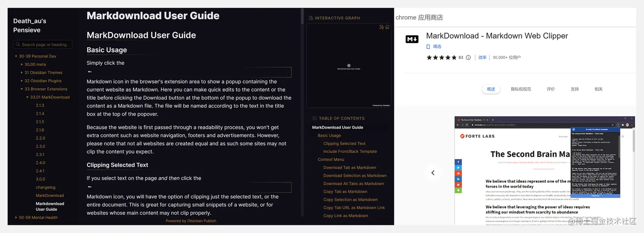The height and width of the screenshot is (233, 644).
Task: Click the Powered by Obsidian Publish link
Action: [x=191, y=221]
